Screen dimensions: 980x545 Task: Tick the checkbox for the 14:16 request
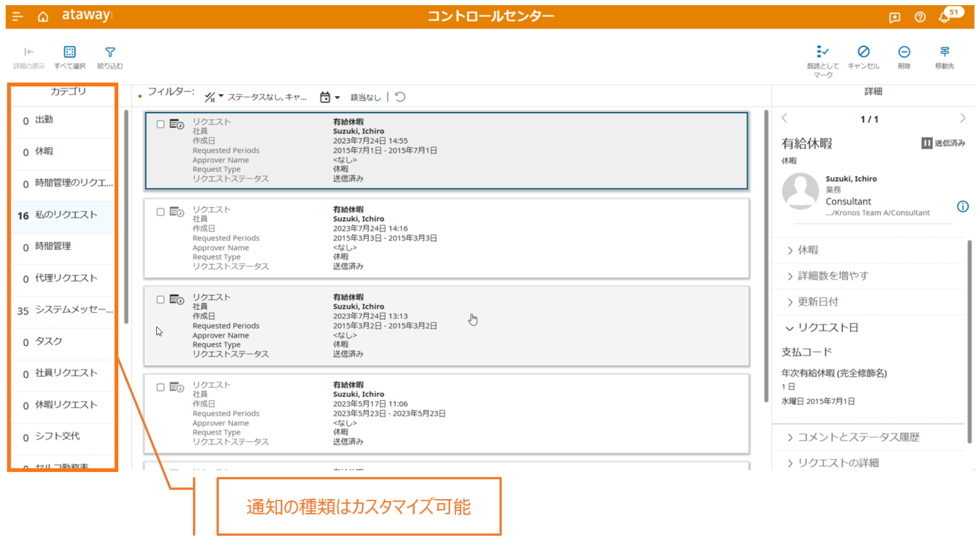[161, 212]
